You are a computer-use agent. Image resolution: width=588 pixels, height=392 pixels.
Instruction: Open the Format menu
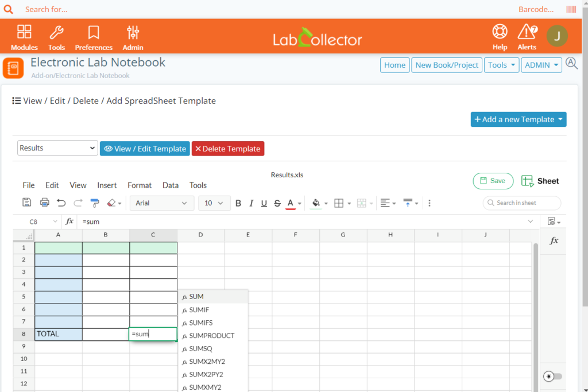(140, 185)
